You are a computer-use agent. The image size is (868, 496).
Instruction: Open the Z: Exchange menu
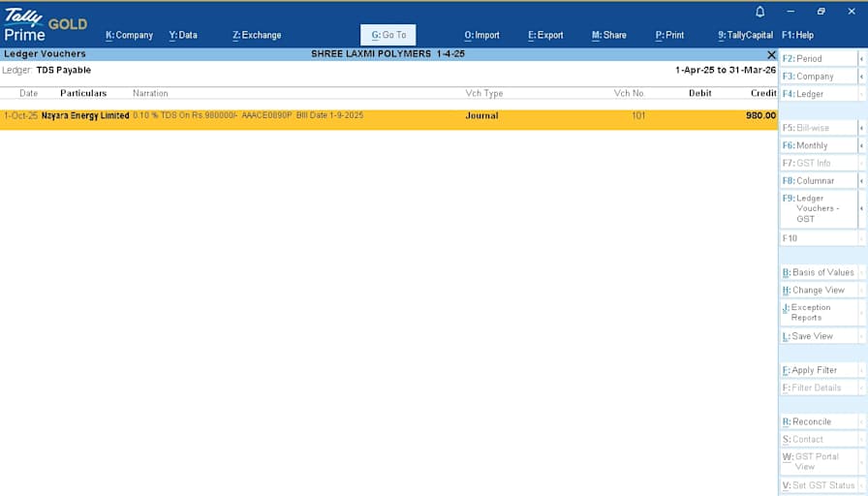coord(257,35)
